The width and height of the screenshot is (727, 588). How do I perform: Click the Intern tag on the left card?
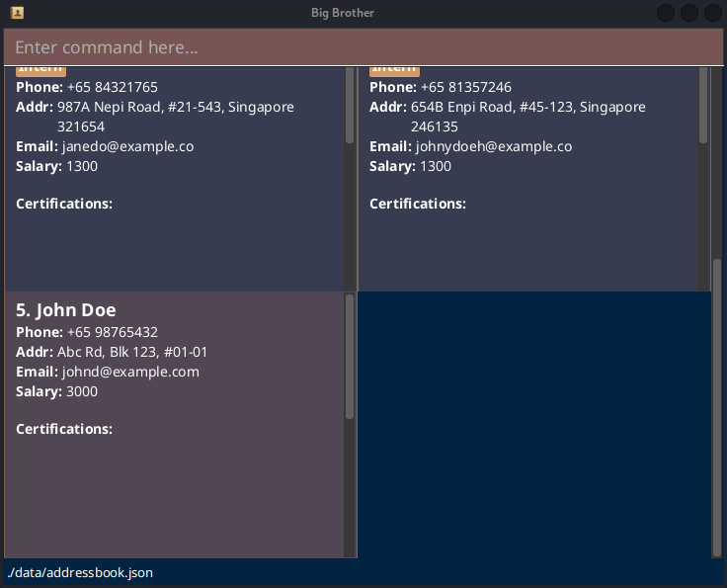tap(40, 69)
